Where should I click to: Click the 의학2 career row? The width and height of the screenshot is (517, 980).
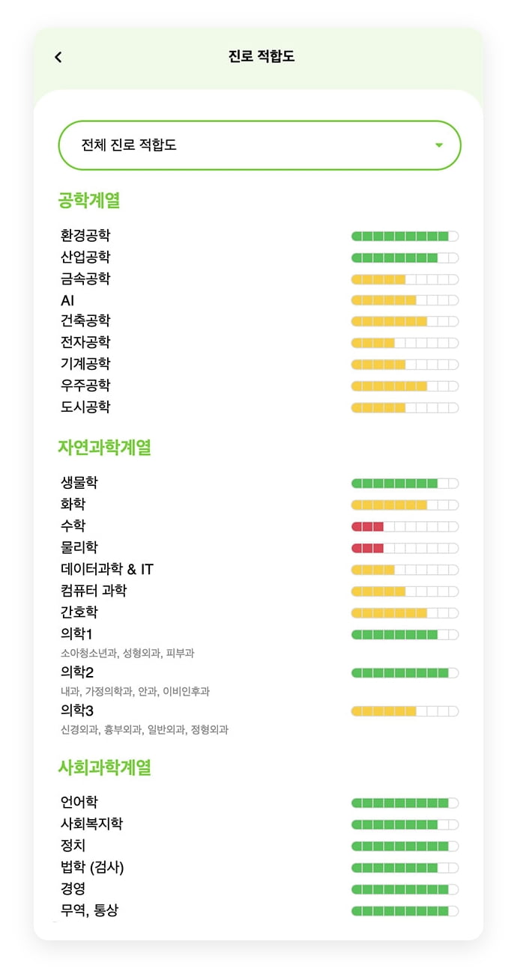[x=76, y=672]
